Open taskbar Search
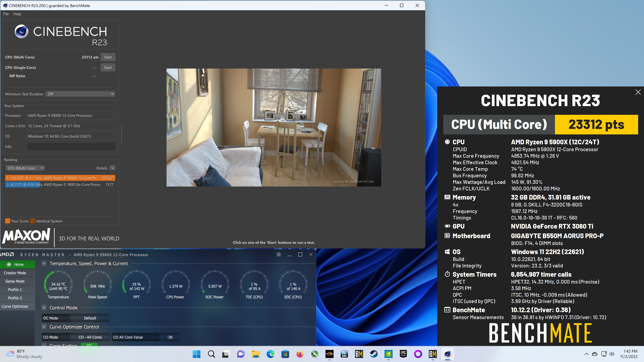The width and height of the screenshot is (644, 362). tap(211, 354)
